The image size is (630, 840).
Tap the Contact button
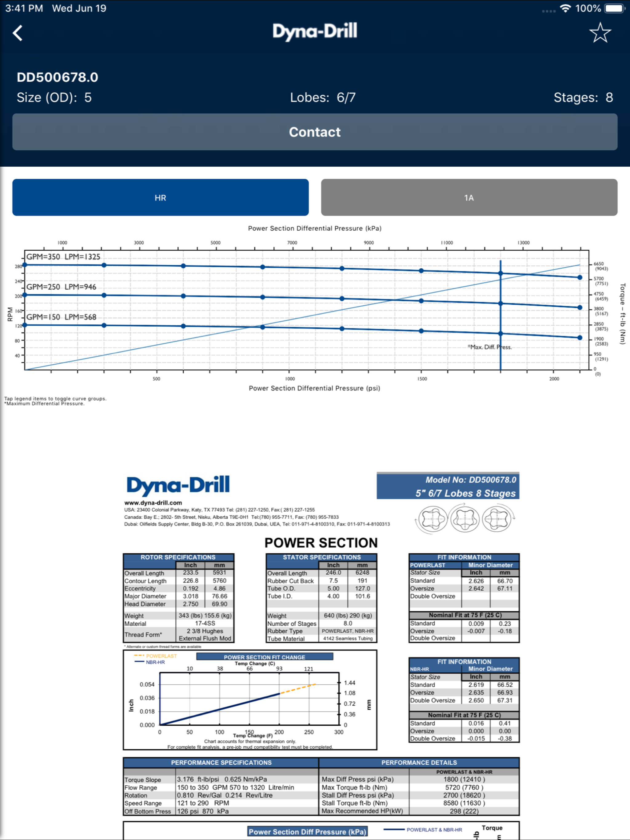315,132
